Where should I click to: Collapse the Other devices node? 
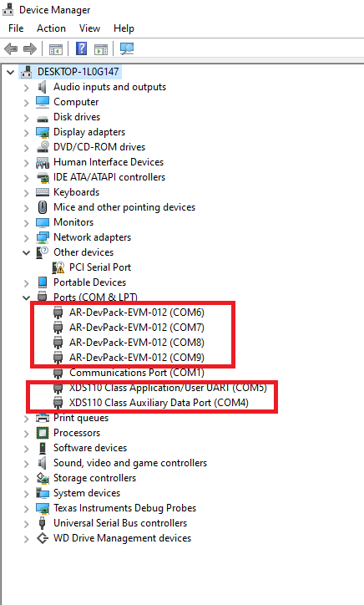(26, 252)
